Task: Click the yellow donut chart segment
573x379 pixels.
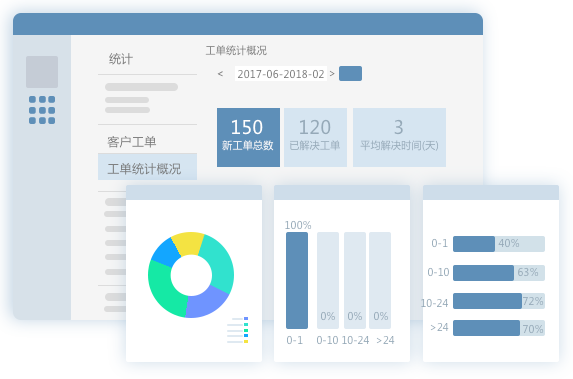Action: [187, 243]
